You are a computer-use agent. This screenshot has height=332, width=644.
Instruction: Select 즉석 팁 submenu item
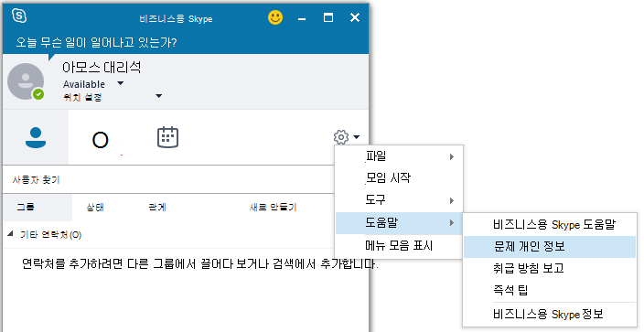[550, 290]
